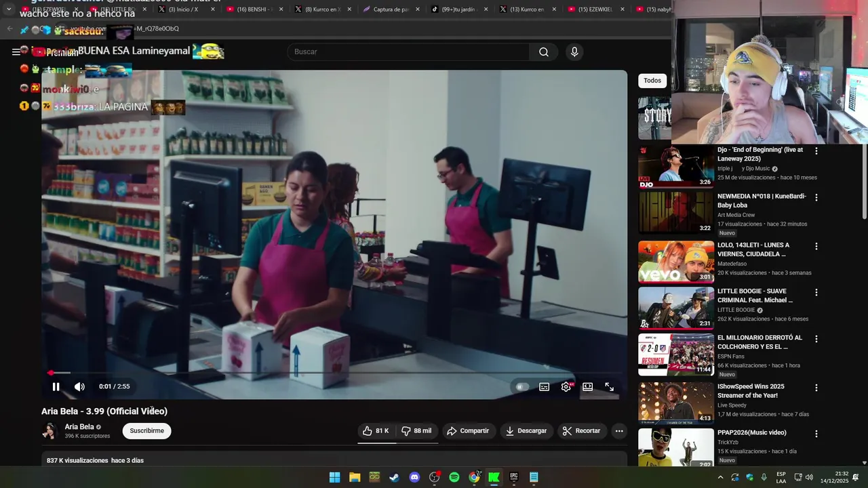Start voice search with microphone icon
Image resolution: width=868 pixels, height=488 pixels.
pyautogui.click(x=574, y=52)
